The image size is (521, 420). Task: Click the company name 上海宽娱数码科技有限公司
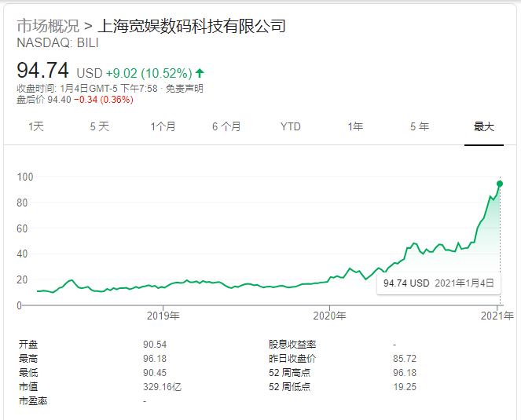click(x=192, y=26)
